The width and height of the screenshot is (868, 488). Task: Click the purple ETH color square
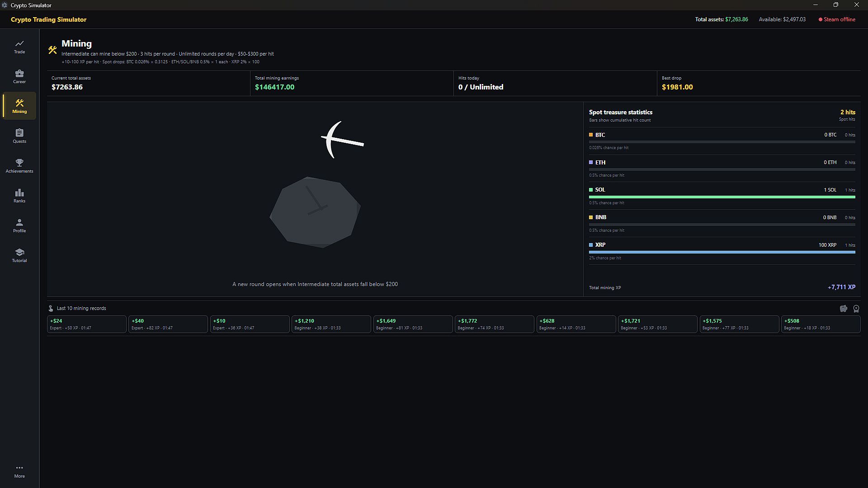pos(591,162)
